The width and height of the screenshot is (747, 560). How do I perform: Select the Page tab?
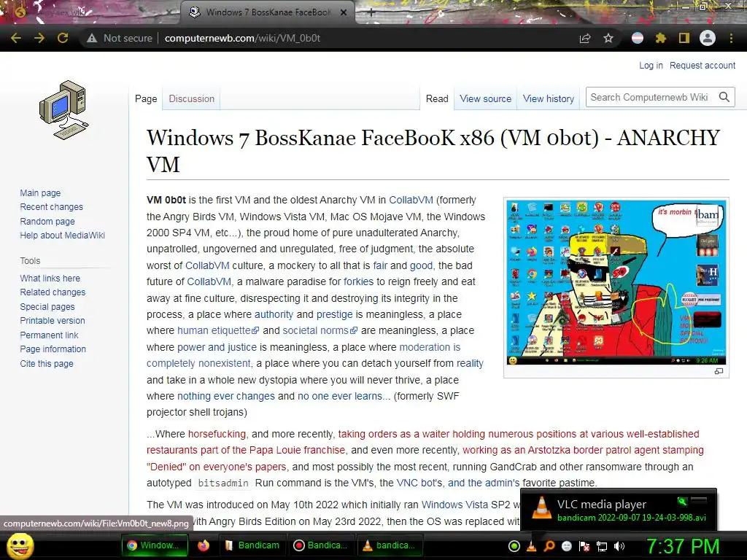[x=146, y=98]
